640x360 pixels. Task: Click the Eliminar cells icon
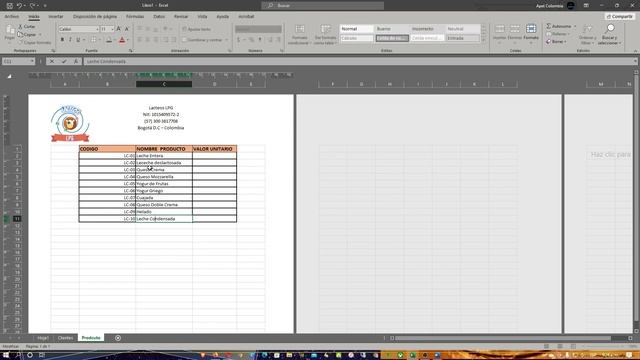click(x=515, y=29)
